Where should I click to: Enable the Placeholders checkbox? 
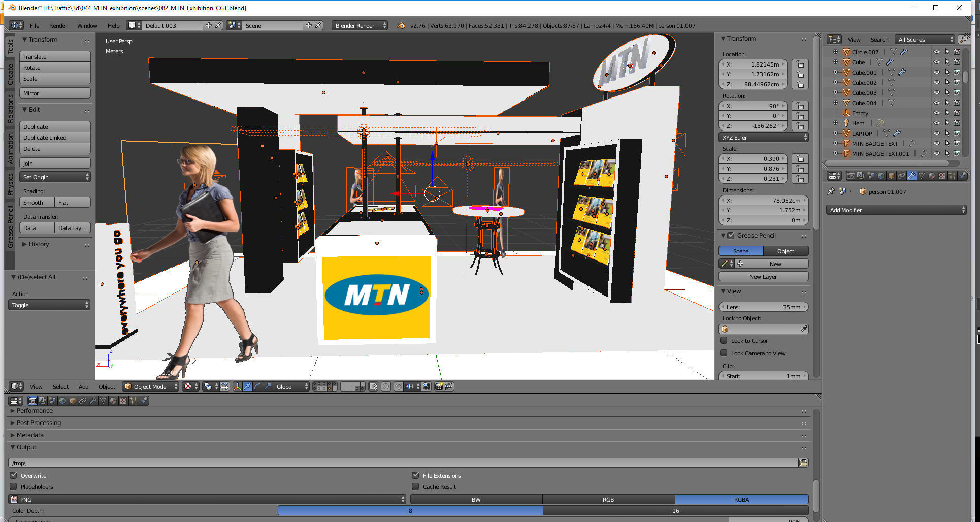(x=14, y=486)
